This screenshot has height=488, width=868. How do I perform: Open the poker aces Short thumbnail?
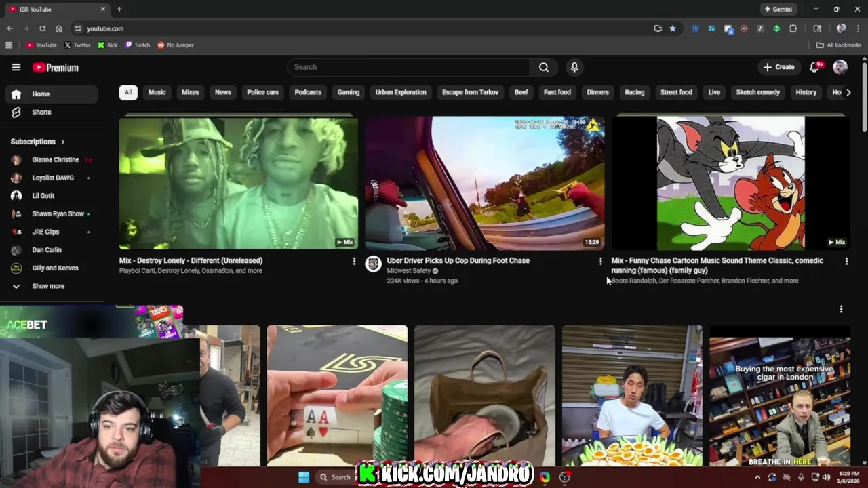point(337,396)
